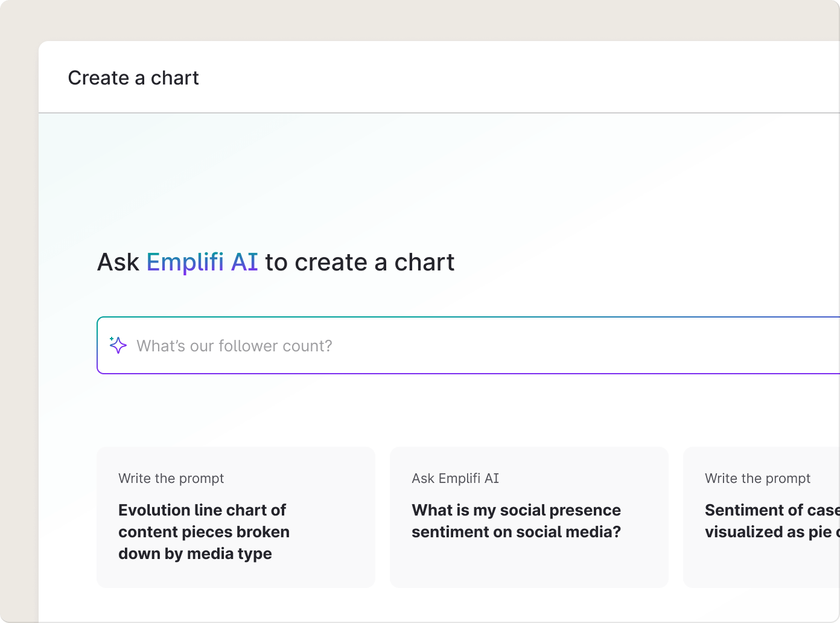Click the "Create a chart" dialog title
This screenshot has width=840, height=623.
click(x=133, y=78)
